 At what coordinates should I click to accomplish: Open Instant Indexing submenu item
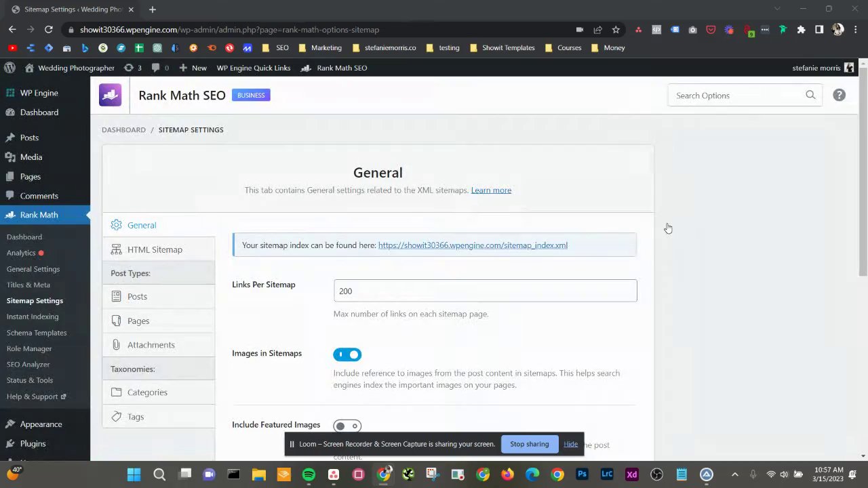coord(33,317)
